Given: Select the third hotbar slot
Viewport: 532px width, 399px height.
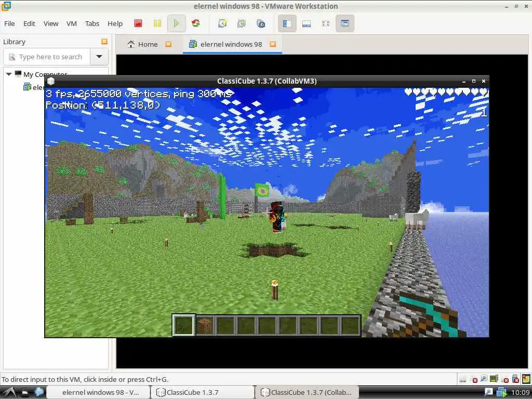Looking at the screenshot, I should [225, 325].
